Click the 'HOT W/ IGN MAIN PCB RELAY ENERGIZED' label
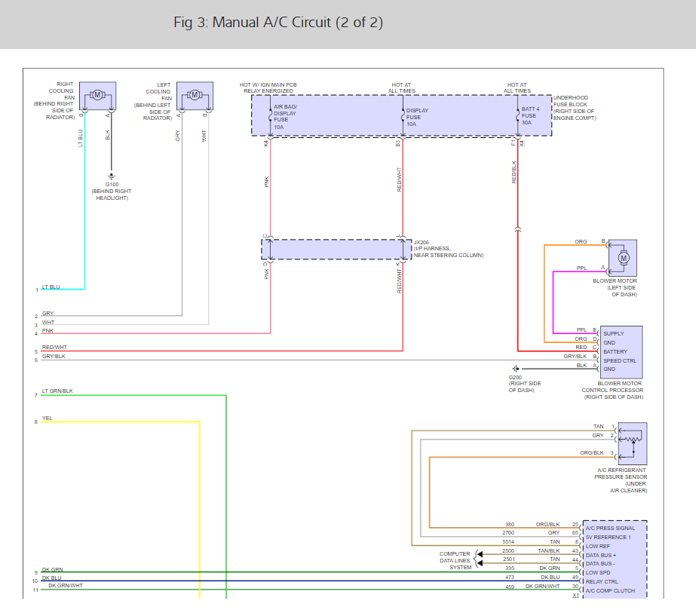 [x=268, y=88]
